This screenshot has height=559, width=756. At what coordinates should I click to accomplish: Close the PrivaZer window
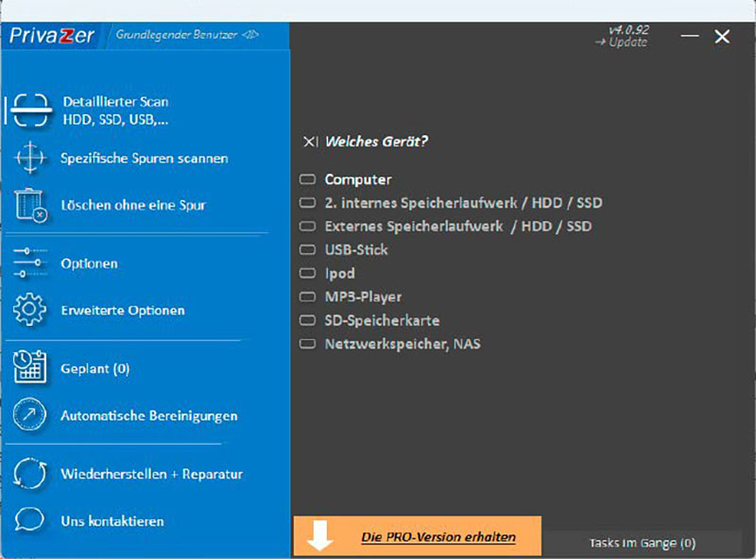pyautogui.click(x=722, y=36)
